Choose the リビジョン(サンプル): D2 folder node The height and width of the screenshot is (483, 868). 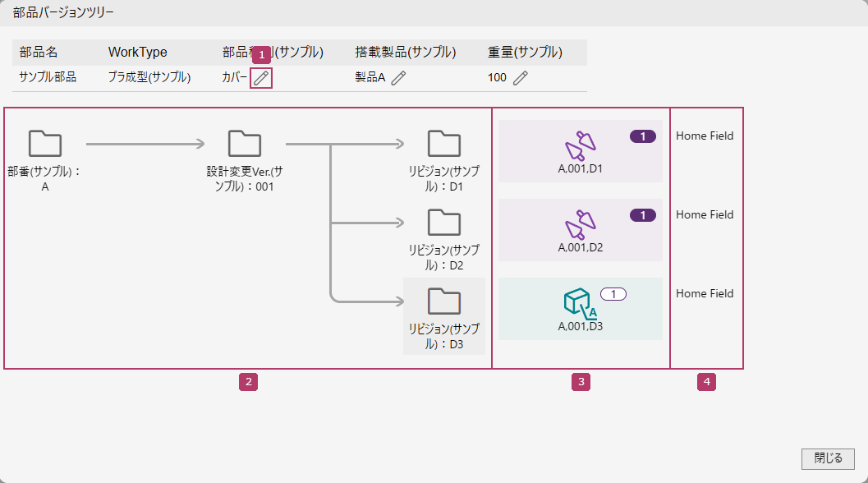click(x=444, y=223)
